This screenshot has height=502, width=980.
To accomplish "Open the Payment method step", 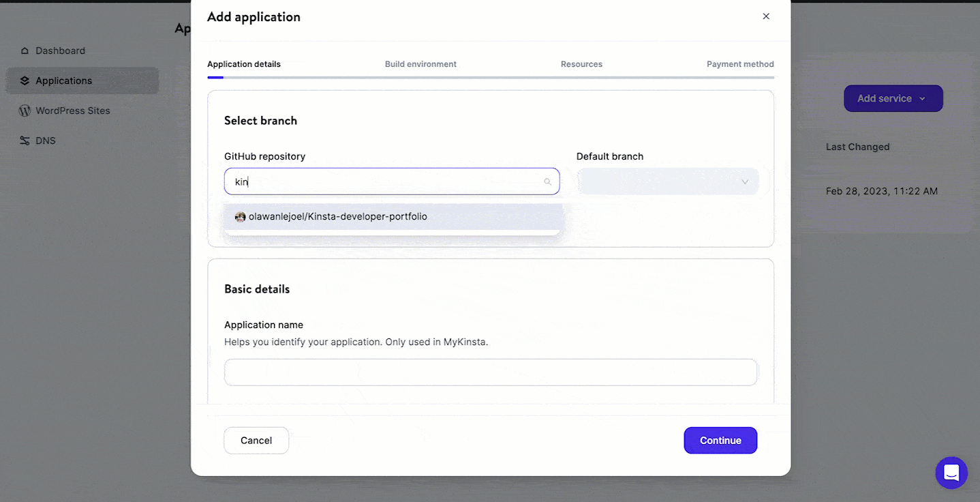I will 740,64.
